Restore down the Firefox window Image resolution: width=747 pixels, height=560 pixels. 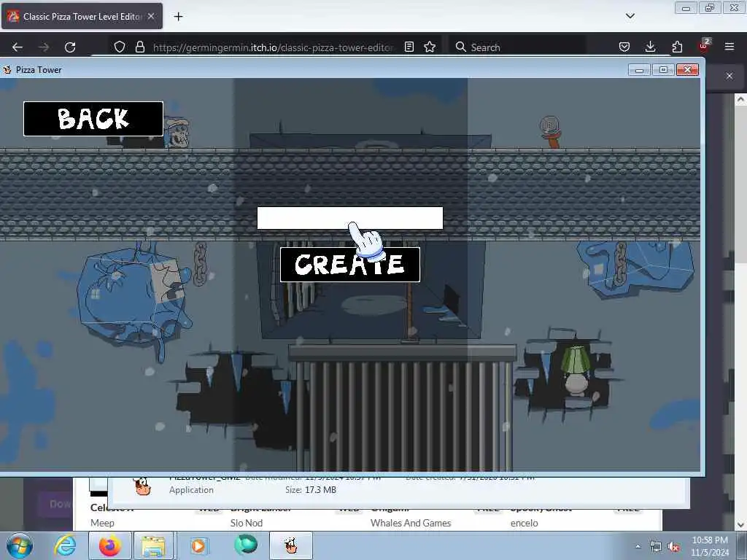[710, 7]
